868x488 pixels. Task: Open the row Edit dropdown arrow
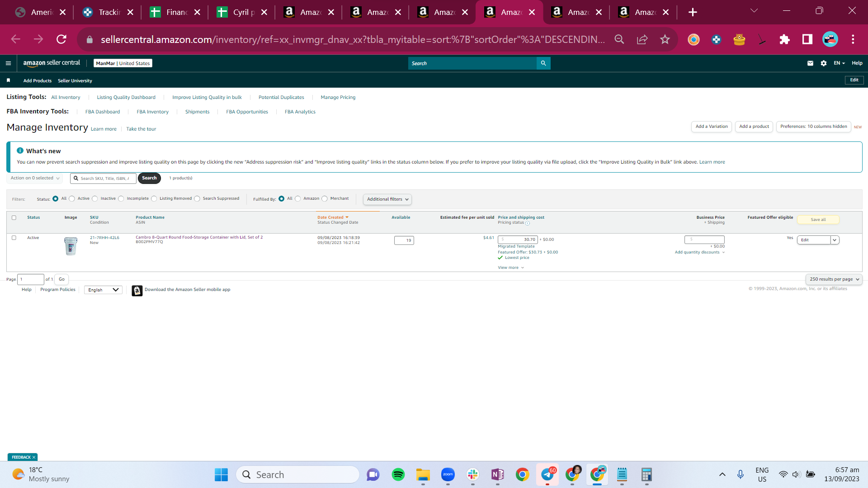coord(835,240)
